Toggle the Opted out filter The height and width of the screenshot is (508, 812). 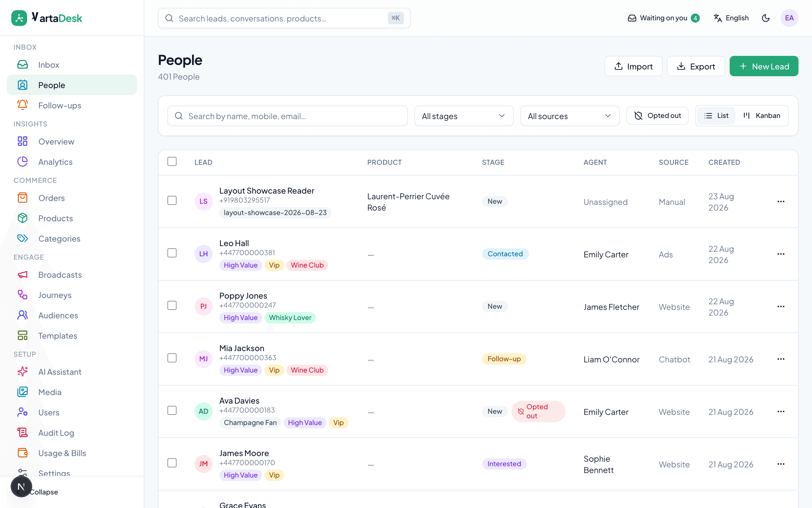[657, 116]
